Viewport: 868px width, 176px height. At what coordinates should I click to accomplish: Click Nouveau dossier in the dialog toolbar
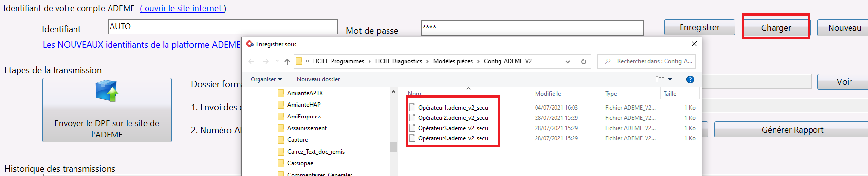click(318, 79)
